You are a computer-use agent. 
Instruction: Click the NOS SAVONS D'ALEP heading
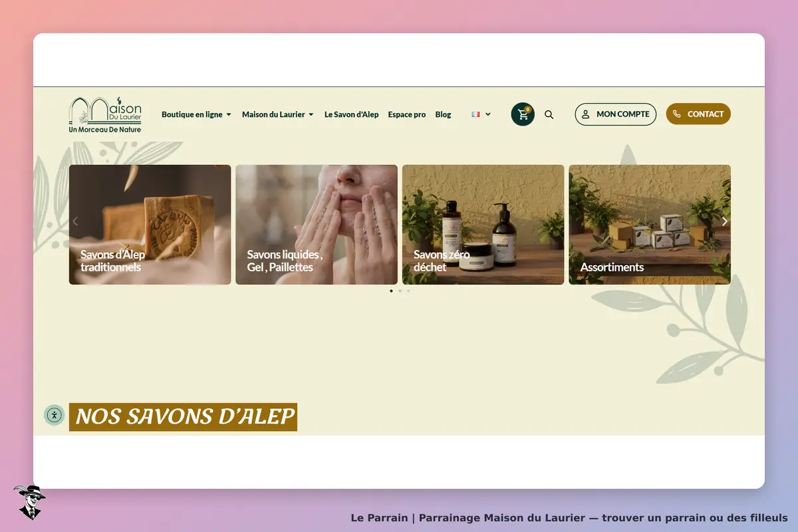click(183, 417)
